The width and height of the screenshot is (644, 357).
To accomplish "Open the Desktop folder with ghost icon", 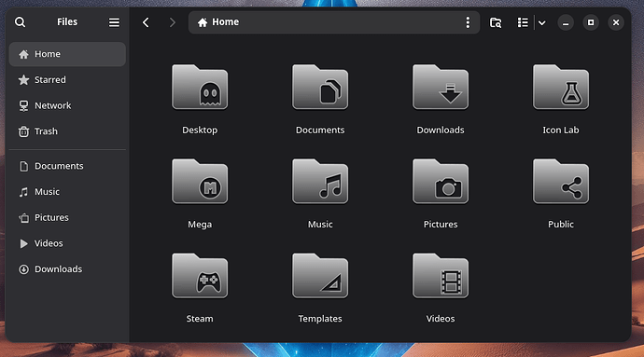I will coord(200,87).
